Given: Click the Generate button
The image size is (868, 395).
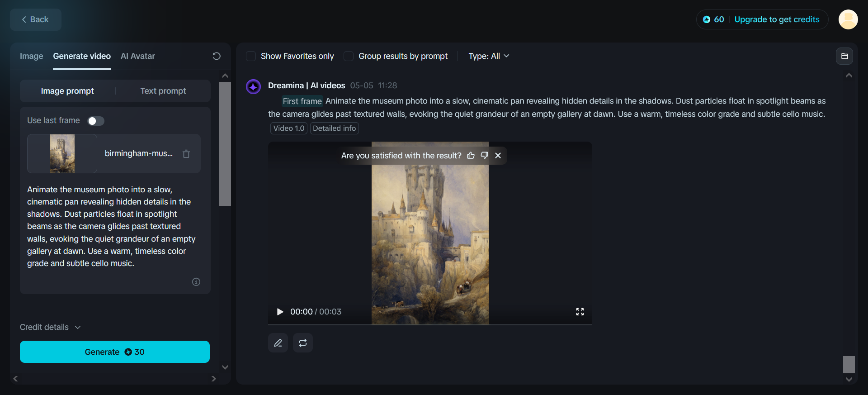Looking at the screenshot, I should coord(115,352).
